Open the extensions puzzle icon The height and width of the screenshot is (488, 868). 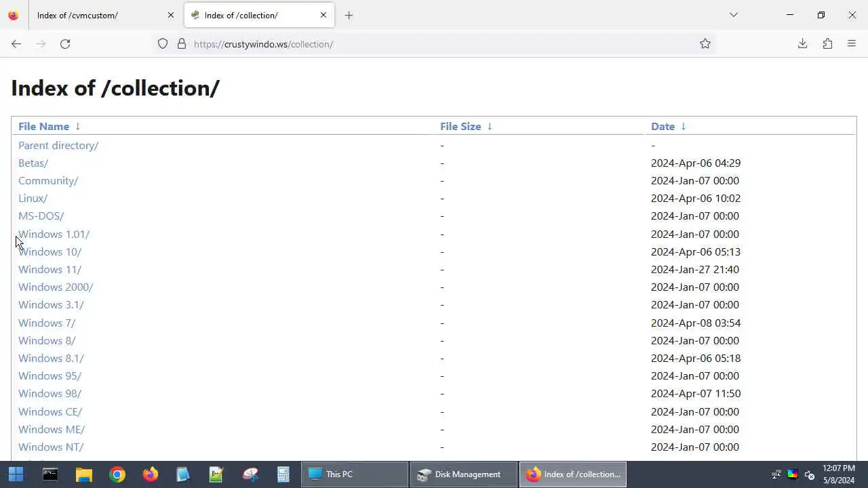(x=827, y=44)
